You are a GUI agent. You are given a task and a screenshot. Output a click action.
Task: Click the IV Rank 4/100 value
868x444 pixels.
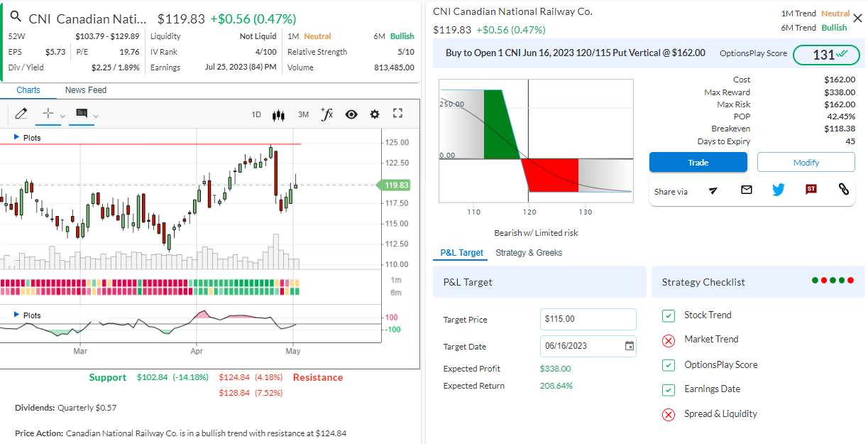[266, 52]
